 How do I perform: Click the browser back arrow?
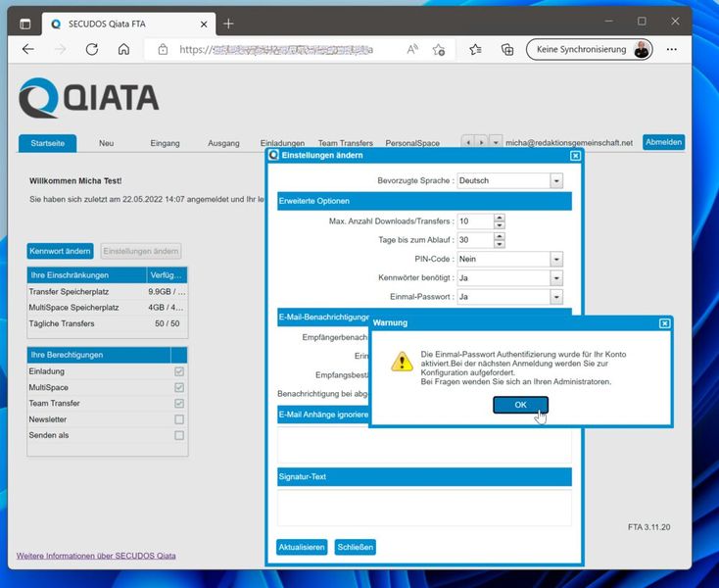click(28, 49)
